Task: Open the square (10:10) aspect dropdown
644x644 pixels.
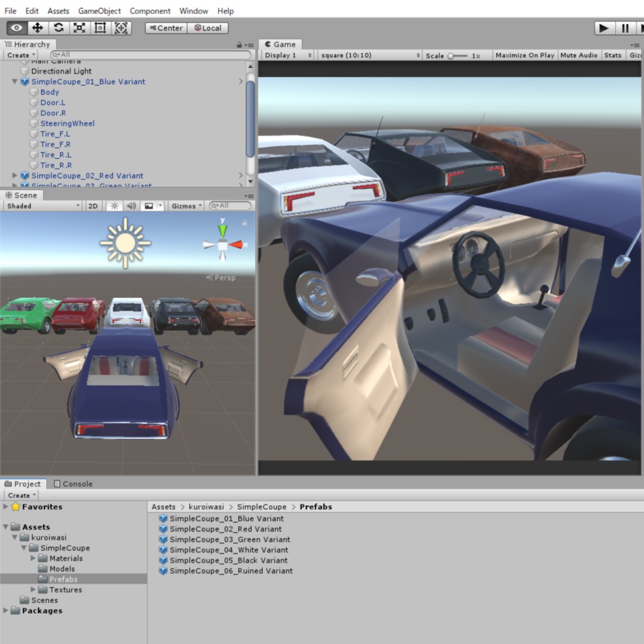Action: [370, 55]
